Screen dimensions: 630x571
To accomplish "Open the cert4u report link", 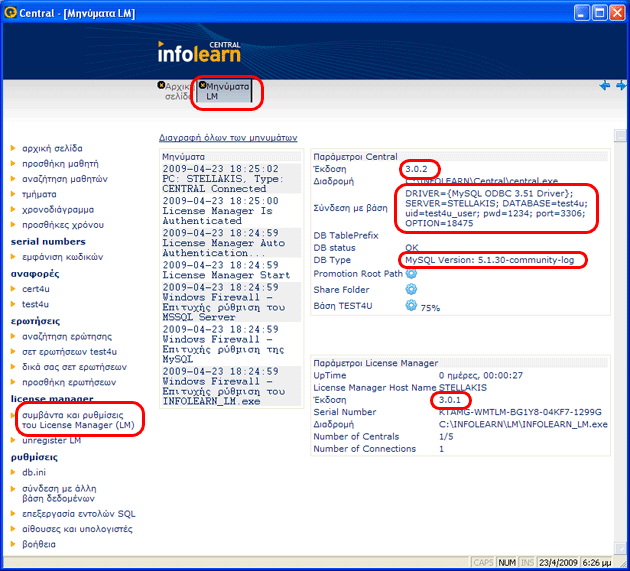I will tap(36, 289).
